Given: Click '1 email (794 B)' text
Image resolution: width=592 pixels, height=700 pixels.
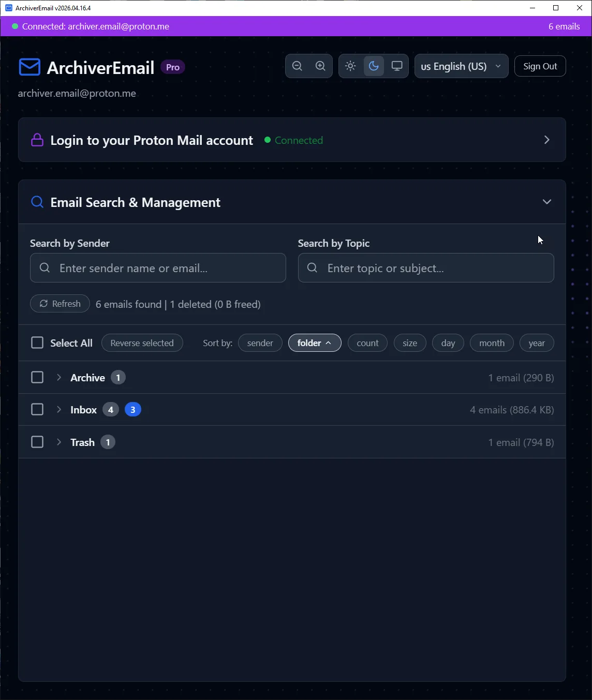Looking at the screenshot, I should pos(521,442).
